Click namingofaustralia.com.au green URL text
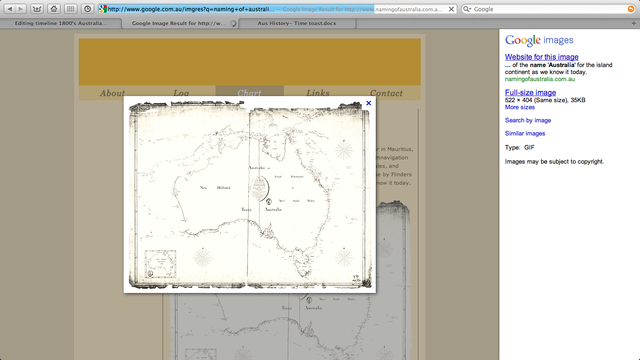640x360 pixels. tap(540, 79)
